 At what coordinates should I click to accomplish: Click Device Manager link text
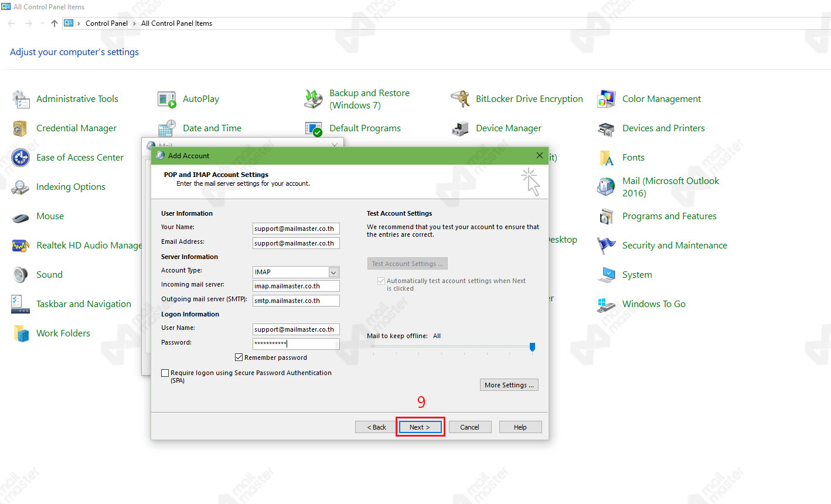[509, 128]
